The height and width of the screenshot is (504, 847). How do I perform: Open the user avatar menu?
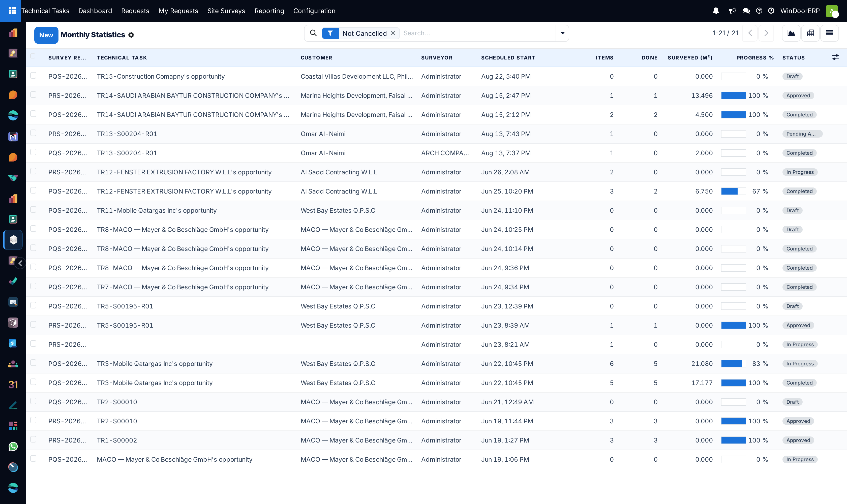[x=831, y=11]
